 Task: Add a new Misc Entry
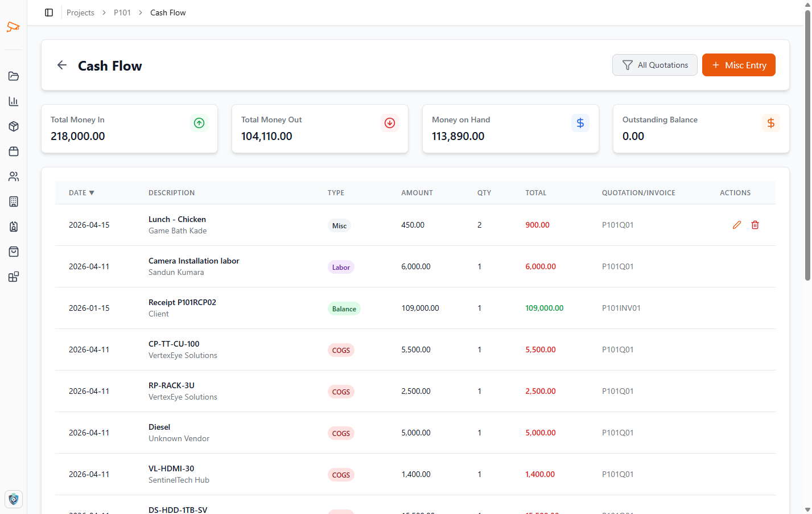point(739,65)
